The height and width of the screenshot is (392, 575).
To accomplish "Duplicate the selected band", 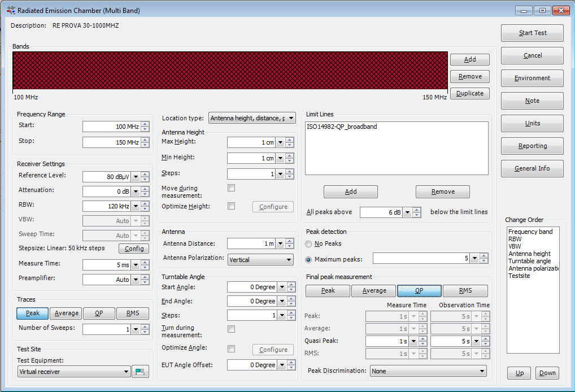I will [x=470, y=93].
